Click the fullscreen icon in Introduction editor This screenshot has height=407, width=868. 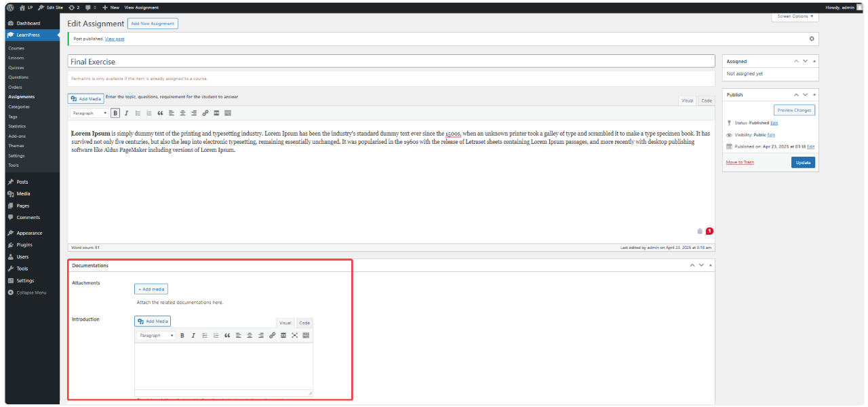click(294, 336)
